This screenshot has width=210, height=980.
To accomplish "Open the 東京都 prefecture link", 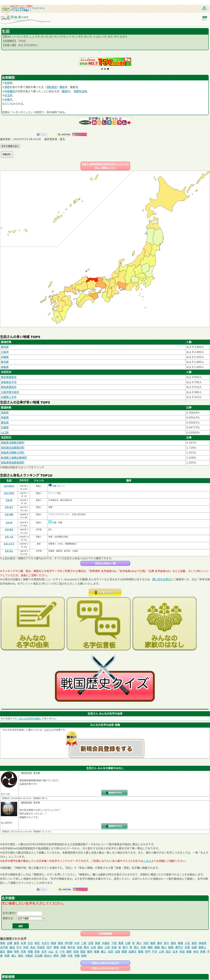I will (5, 362).
